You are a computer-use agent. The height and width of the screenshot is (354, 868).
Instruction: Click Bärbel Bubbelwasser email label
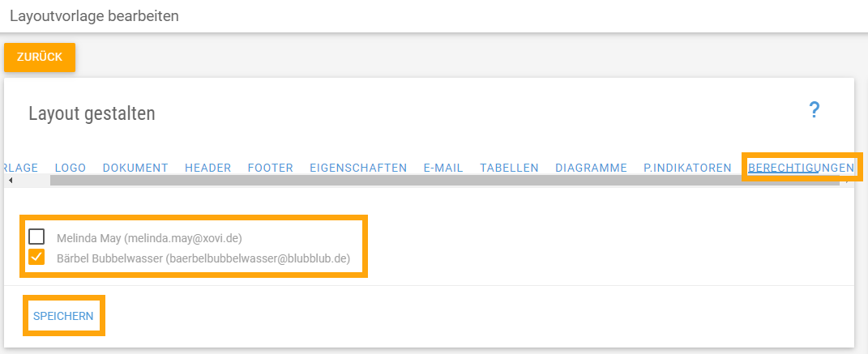pyautogui.click(x=203, y=258)
